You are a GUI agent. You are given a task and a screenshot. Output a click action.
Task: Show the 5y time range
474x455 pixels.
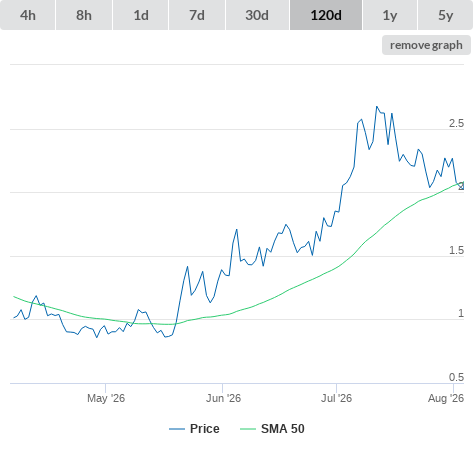[446, 15]
